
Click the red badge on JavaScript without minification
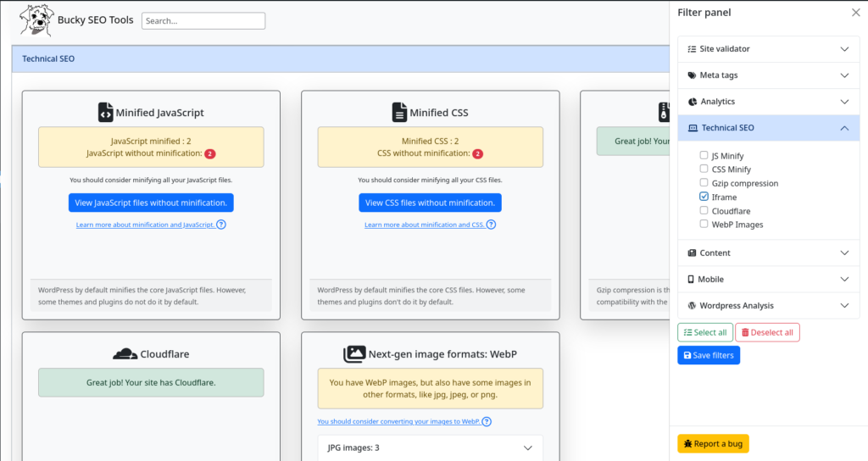pyautogui.click(x=210, y=154)
